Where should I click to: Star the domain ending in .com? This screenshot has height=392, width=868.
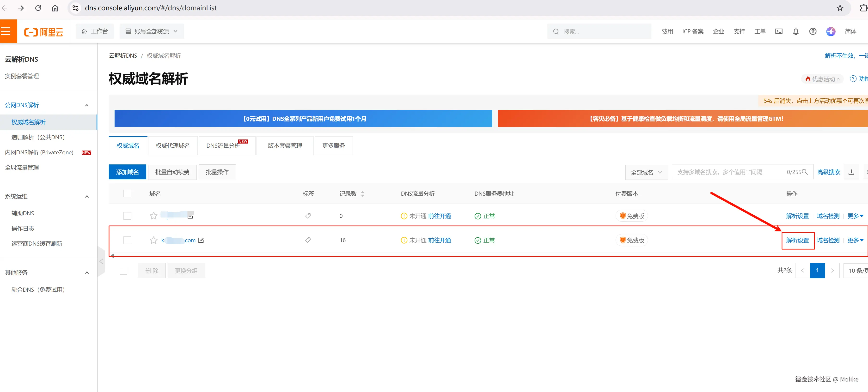pos(153,240)
